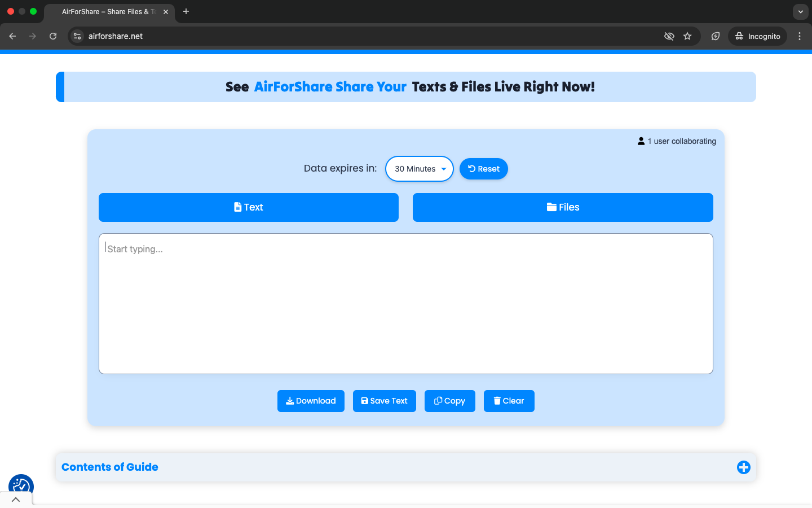Click the extension icon beside Incognito
Viewport: 812px width, 508px height.
click(x=716, y=36)
